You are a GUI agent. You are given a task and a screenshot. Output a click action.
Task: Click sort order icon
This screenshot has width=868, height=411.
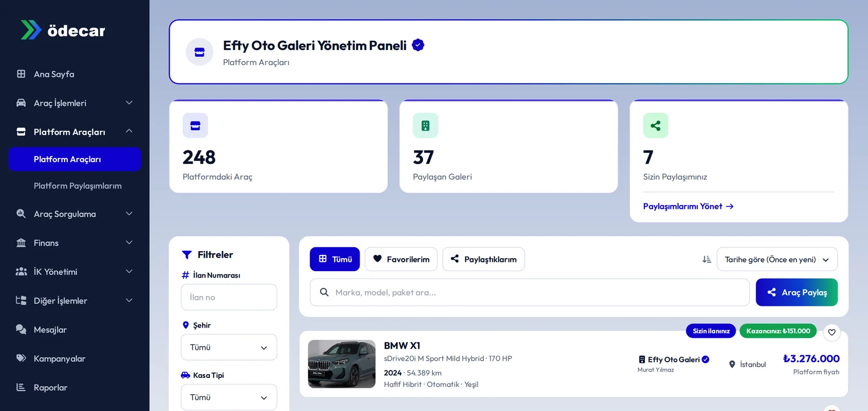point(706,260)
